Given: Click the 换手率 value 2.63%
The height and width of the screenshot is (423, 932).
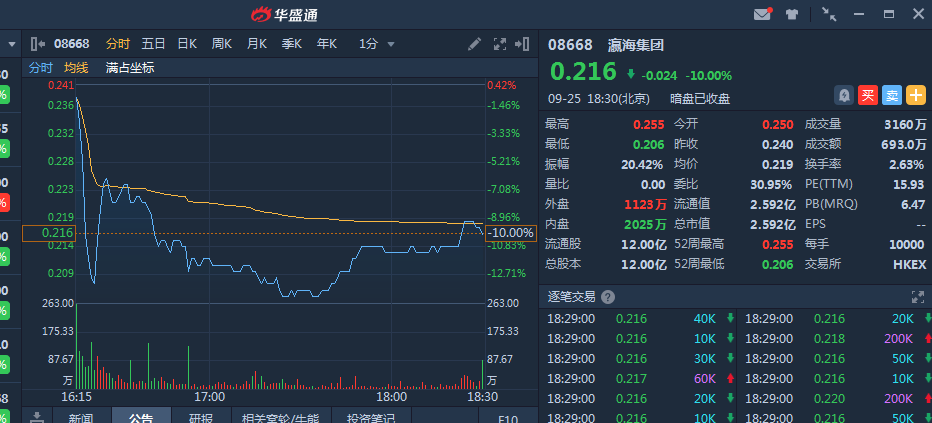Looking at the screenshot, I should point(908,165).
